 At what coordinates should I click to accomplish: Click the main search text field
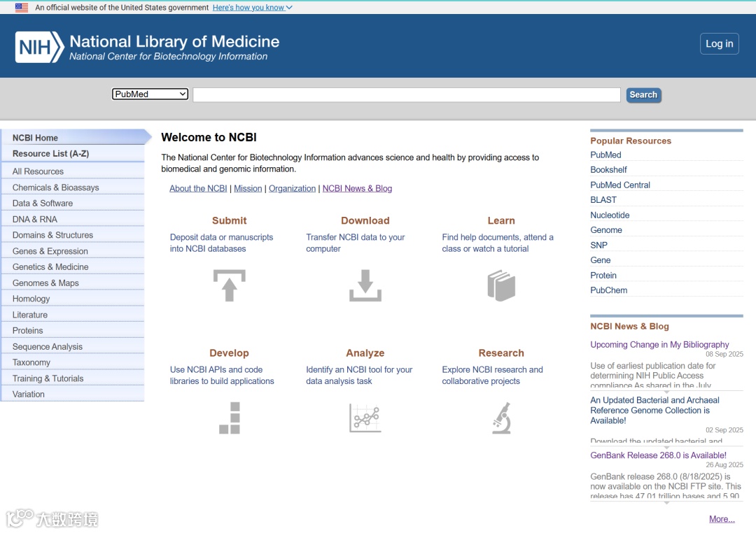(x=407, y=94)
